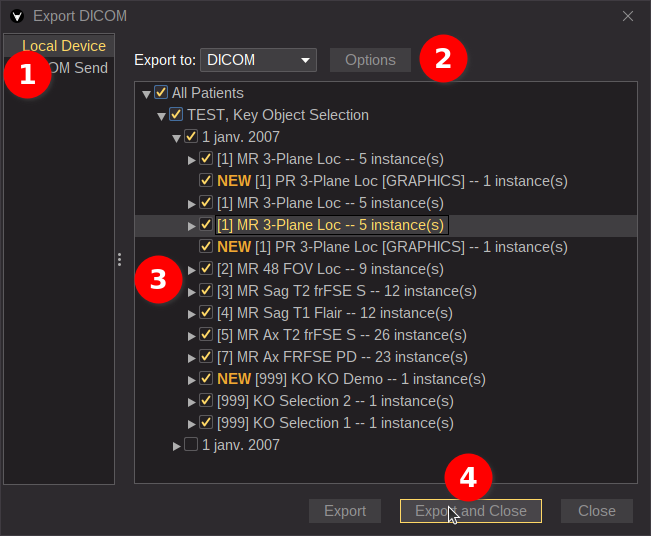Select [5] MR Ax T2 frFSE S row
Image resolution: width=651 pixels, height=536 pixels.
pos(342,335)
